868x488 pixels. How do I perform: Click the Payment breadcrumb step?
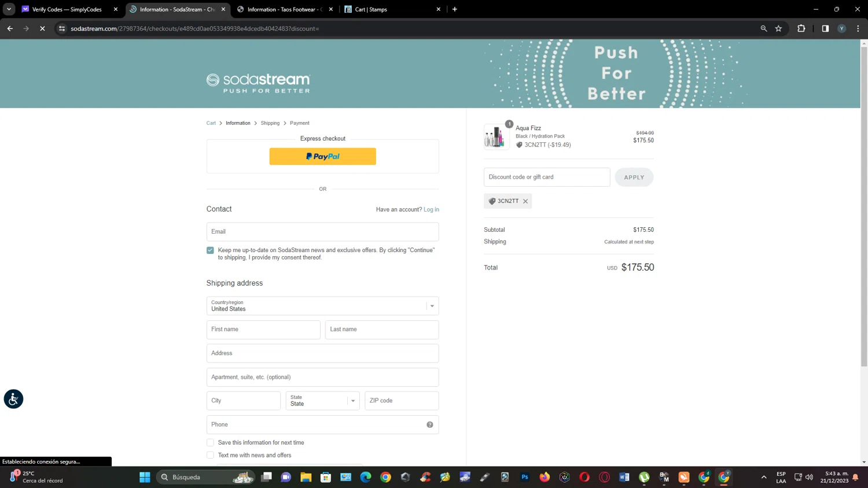(299, 123)
